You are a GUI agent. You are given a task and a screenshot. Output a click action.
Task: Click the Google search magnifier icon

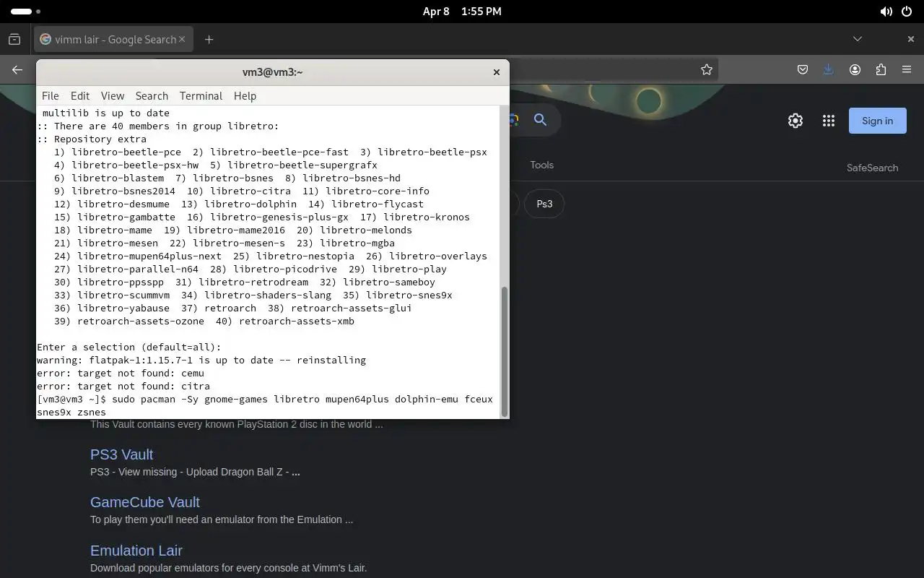click(540, 120)
